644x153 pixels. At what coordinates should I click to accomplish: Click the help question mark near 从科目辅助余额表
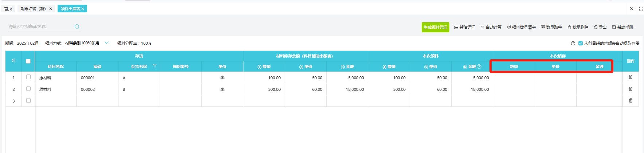(x=573, y=43)
